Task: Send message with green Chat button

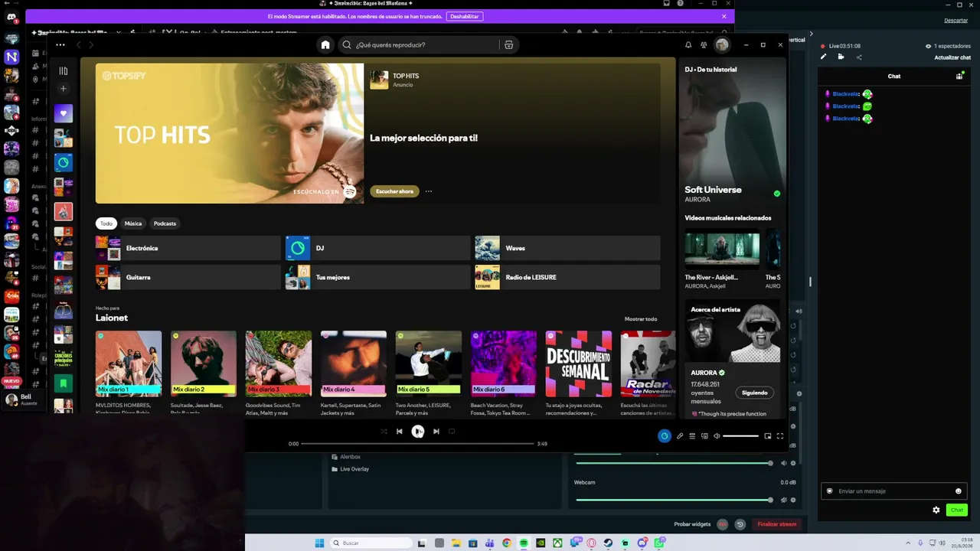Action: 957,510
